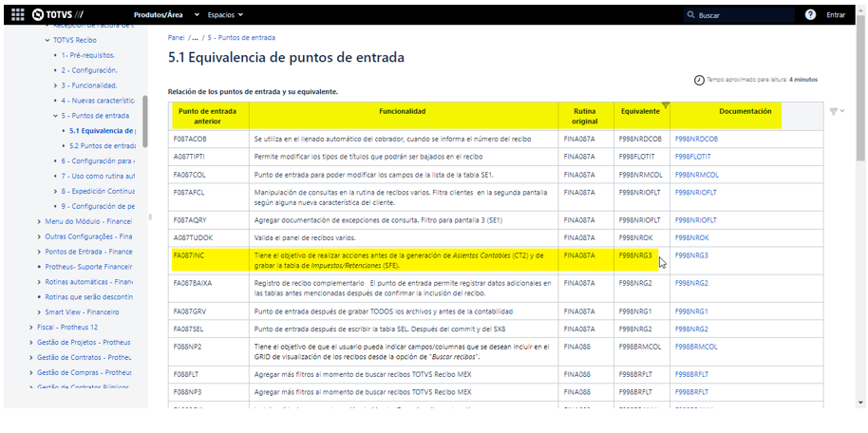
Task: Expand Gestão de Projetos node
Action: coord(31,343)
